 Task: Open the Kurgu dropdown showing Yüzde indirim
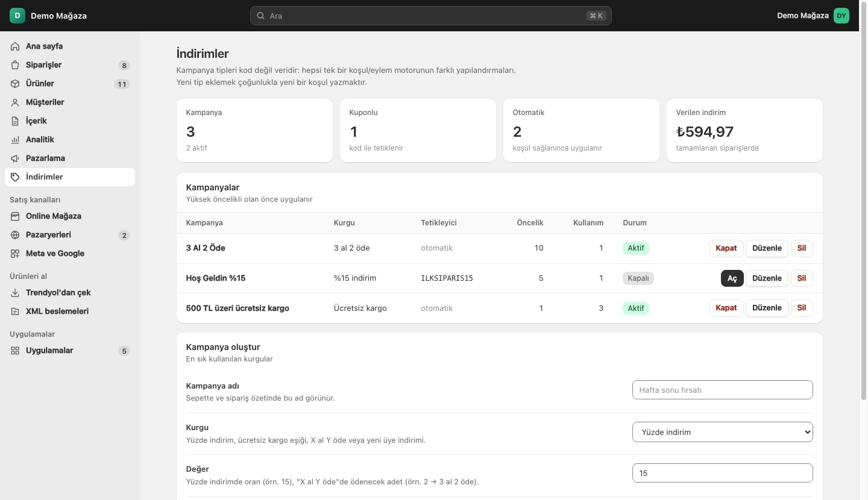click(723, 432)
